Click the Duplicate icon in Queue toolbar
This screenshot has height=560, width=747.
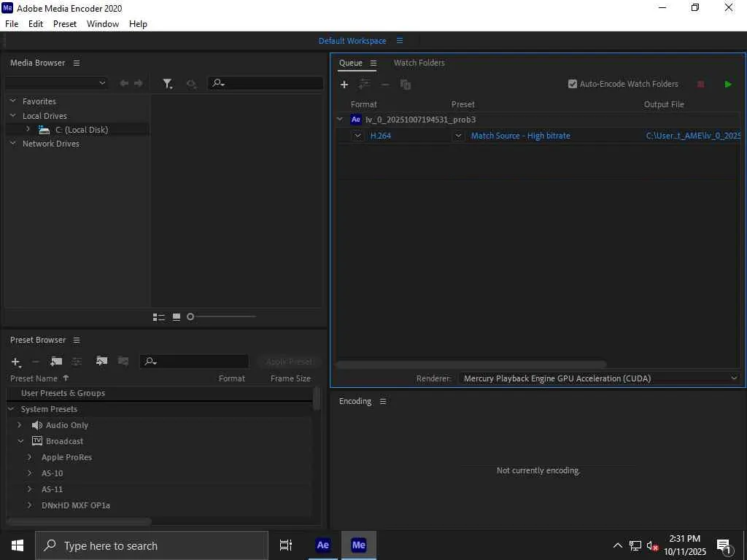(406, 85)
